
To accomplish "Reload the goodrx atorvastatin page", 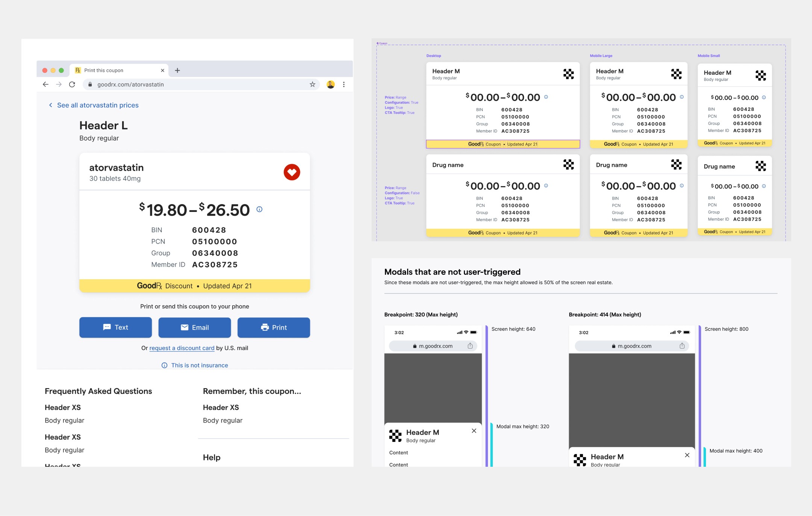I will [72, 85].
